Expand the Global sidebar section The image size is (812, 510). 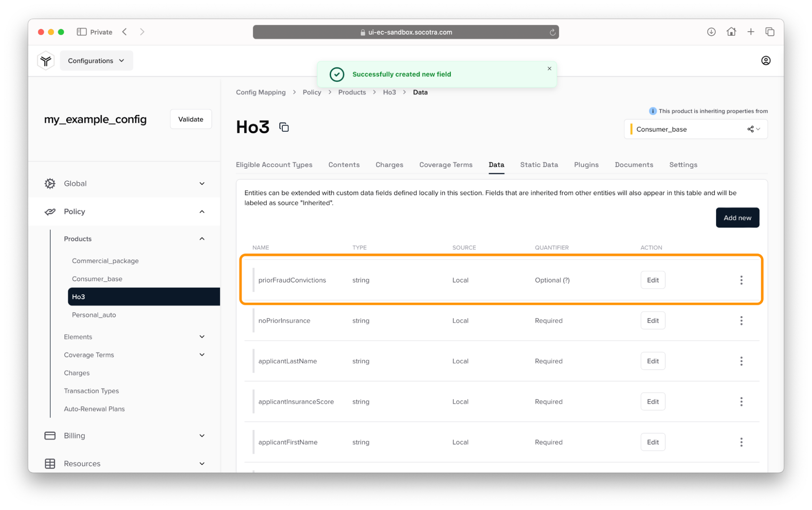202,184
